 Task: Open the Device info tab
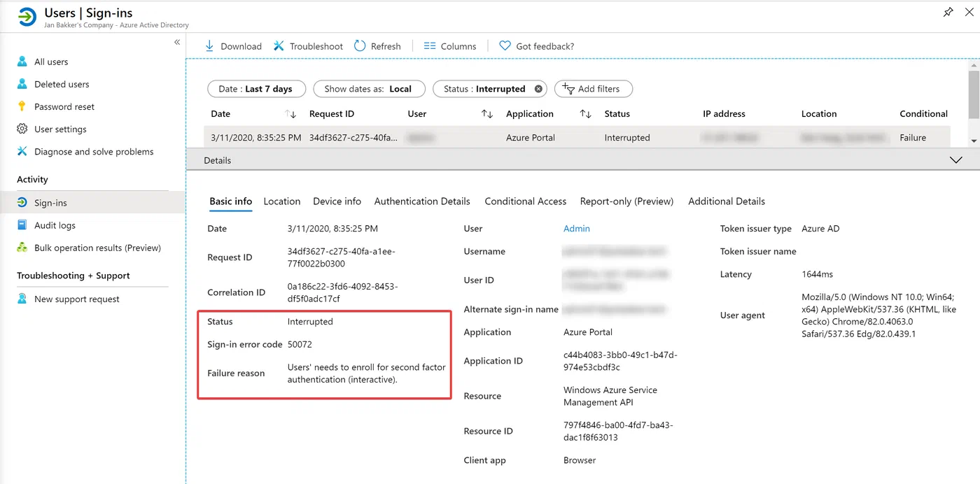[337, 201]
